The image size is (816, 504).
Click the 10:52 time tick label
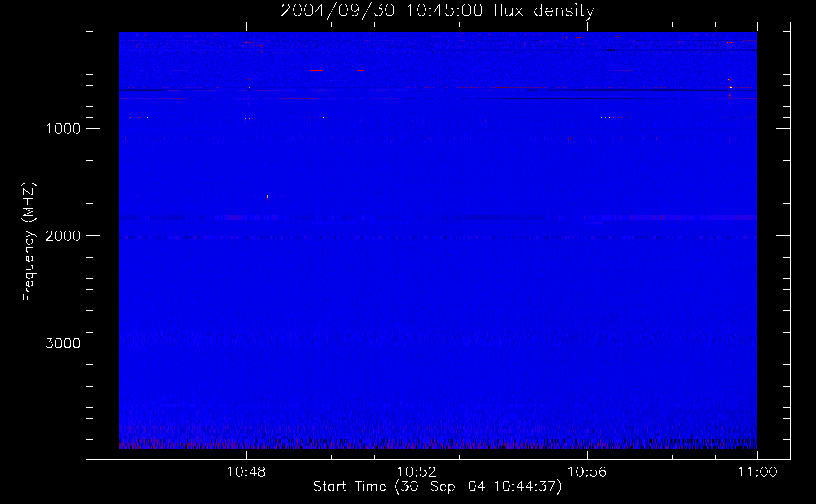tap(417, 472)
